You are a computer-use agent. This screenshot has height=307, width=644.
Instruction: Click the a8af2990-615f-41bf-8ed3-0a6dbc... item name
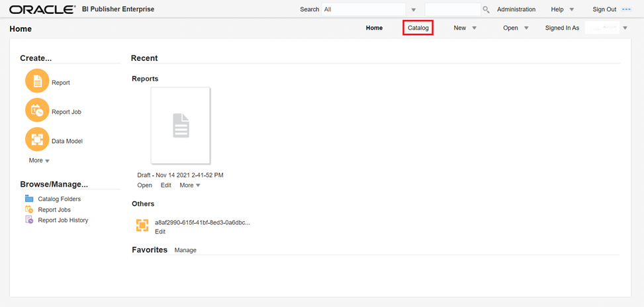(202, 222)
